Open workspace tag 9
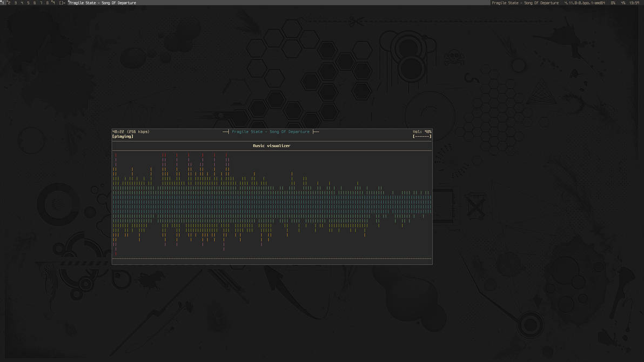This screenshot has height=362, width=644. coord(53,3)
